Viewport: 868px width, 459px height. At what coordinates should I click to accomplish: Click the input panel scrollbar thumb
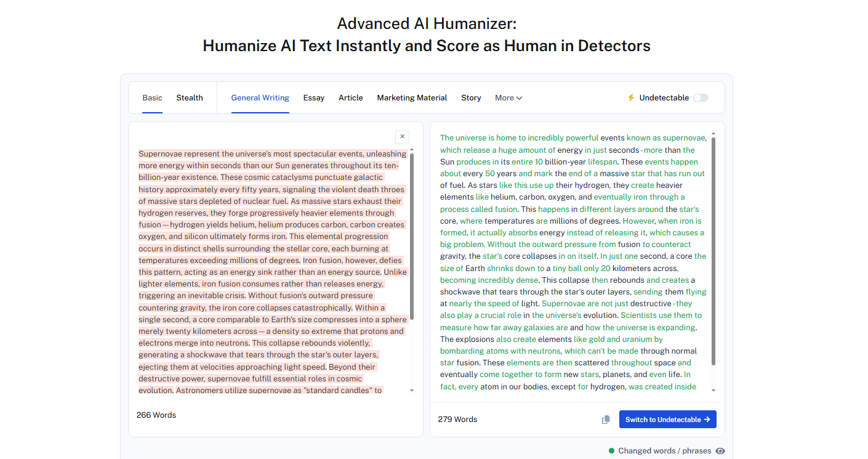412,236
